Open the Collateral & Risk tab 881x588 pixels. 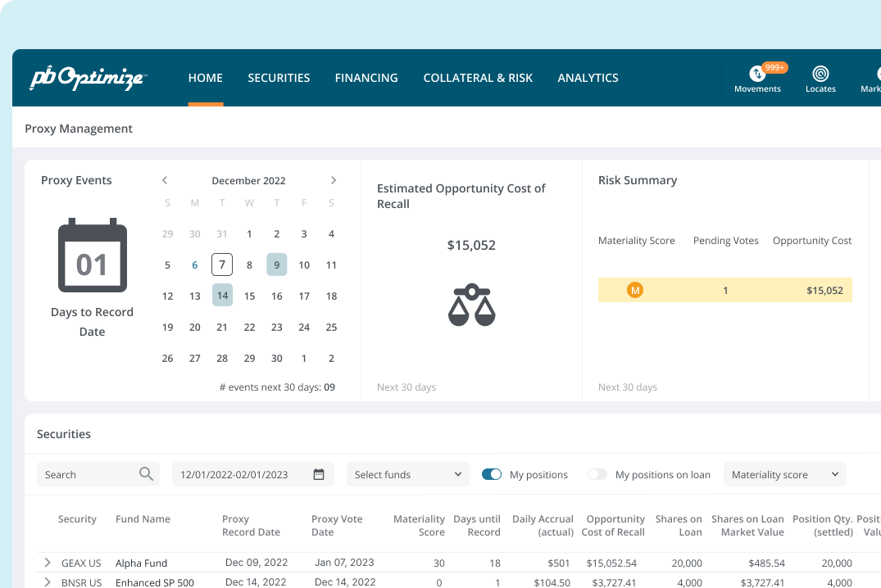[478, 78]
